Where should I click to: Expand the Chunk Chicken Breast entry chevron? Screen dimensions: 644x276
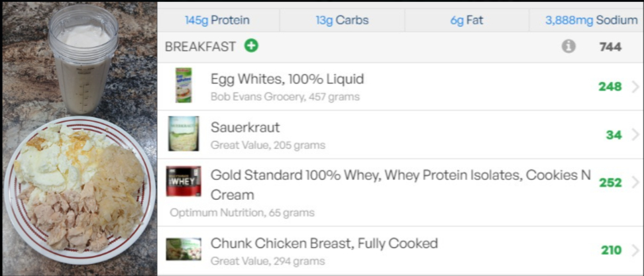635,250
